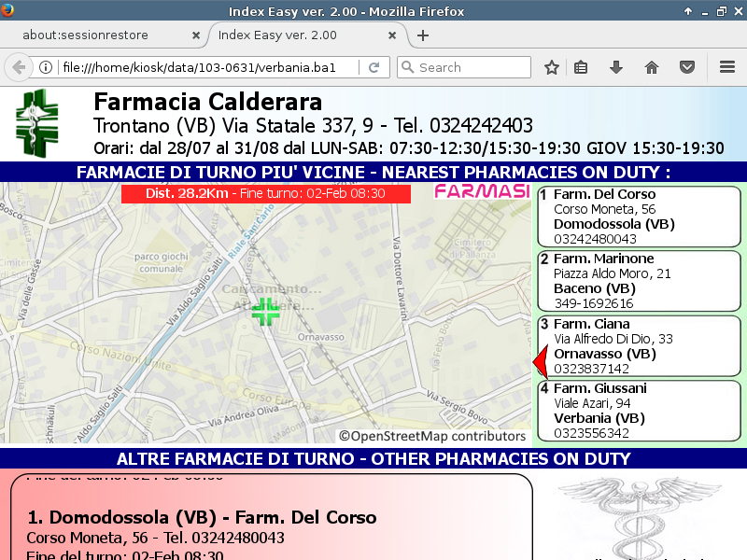Click the site information icon in address bar
747x560 pixels.
(x=45, y=67)
